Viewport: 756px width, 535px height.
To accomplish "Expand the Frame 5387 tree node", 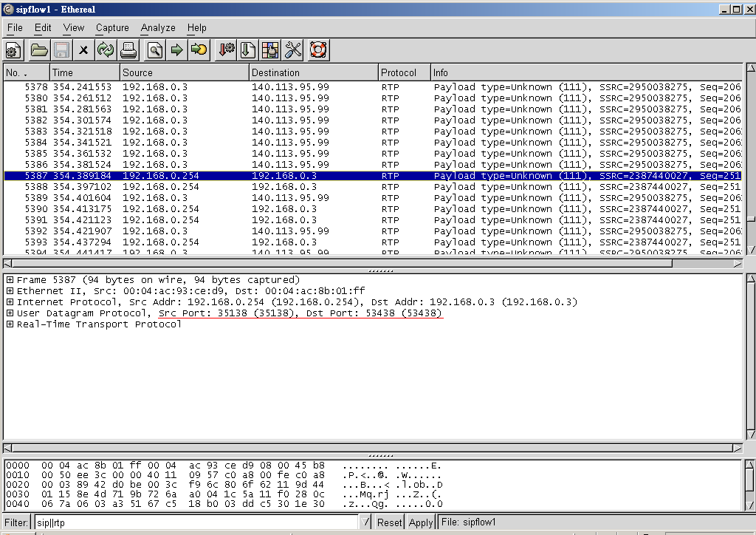I will click(10, 280).
